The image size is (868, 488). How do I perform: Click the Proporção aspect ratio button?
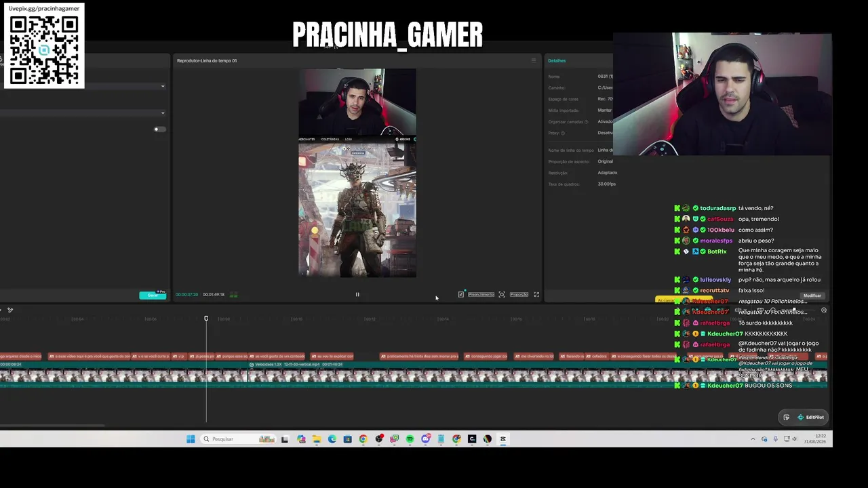(x=519, y=295)
